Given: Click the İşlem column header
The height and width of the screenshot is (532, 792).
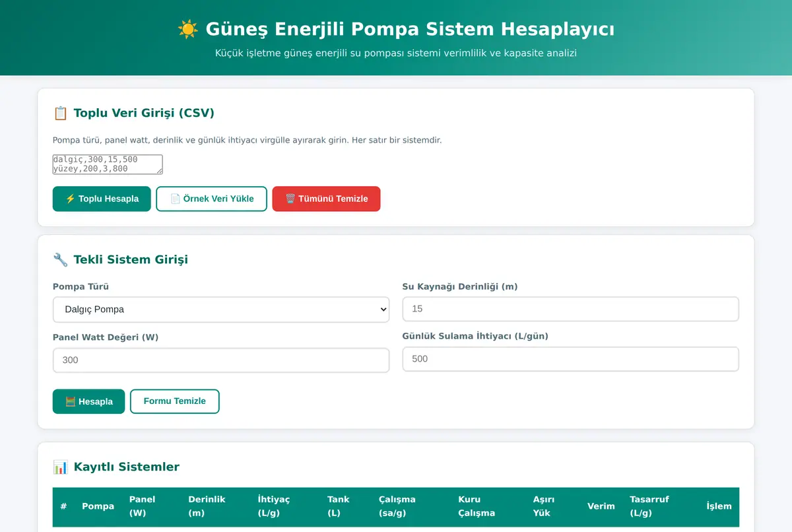Looking at the screenshot, I should pyautogui.click(x=719, y=506).
